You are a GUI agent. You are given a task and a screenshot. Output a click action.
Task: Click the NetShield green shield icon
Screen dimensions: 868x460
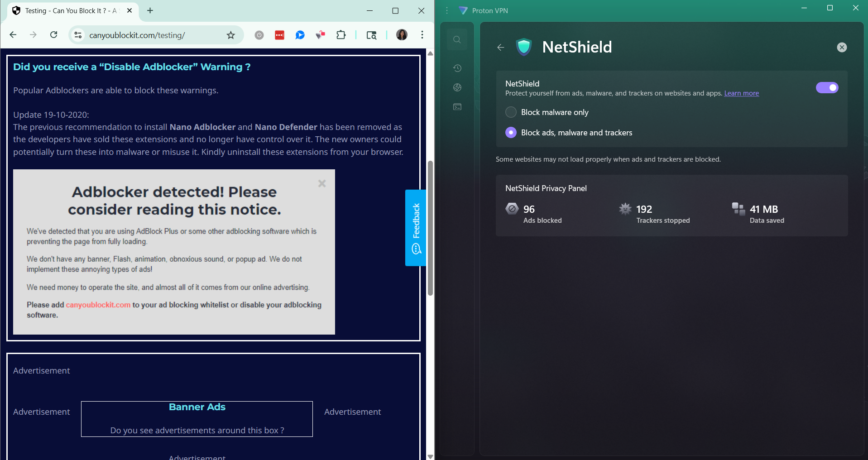coord(524,47)
